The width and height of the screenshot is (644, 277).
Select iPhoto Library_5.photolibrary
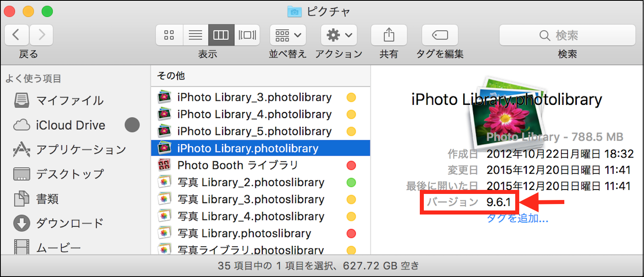(x=260, y=131)
